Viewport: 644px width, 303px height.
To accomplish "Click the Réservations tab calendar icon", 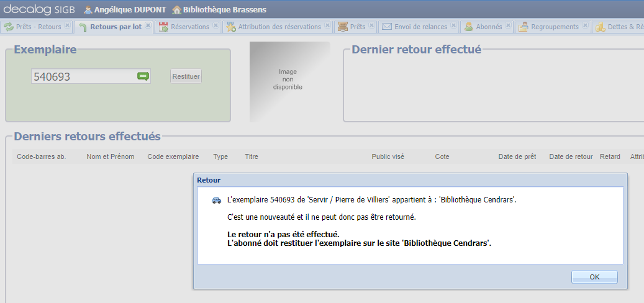I will point(163,27).
